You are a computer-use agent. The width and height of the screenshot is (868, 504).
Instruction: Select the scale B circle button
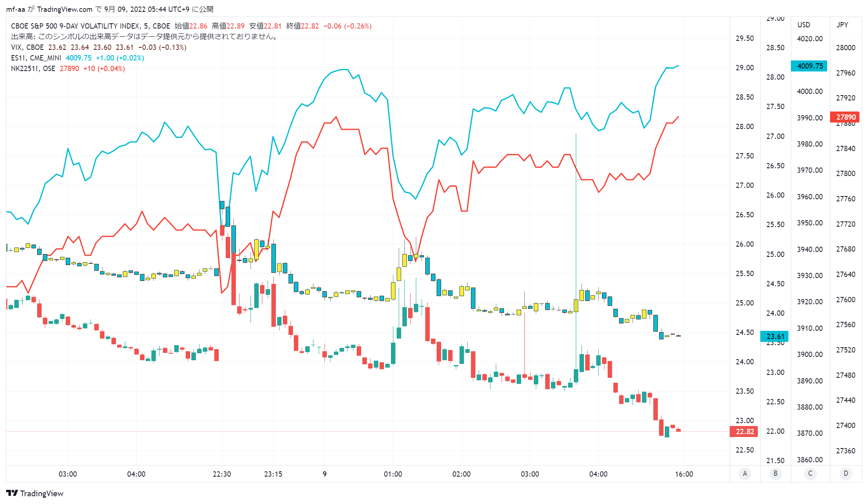(x=775, y=473)
